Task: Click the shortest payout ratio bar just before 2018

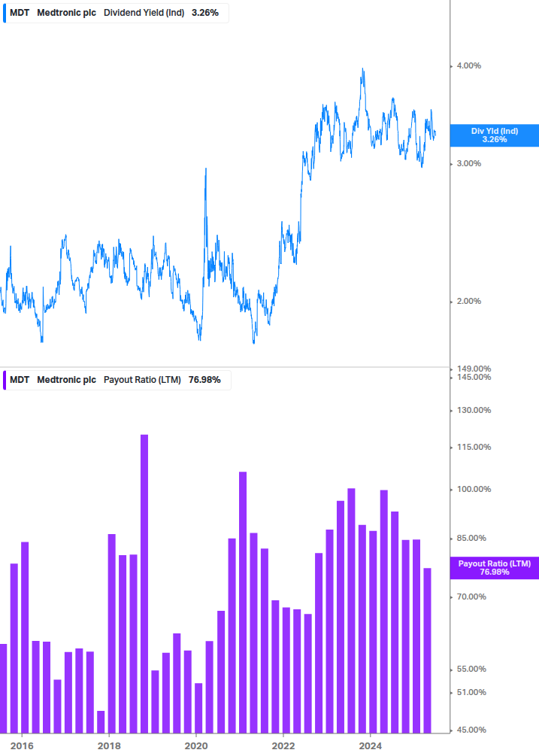Action: [101, 721]
